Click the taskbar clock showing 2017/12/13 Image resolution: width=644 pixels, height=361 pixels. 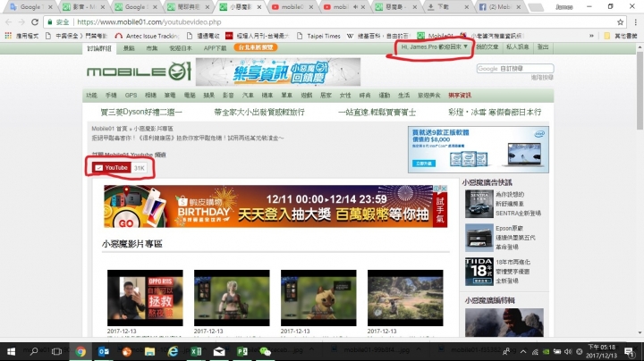601,351
